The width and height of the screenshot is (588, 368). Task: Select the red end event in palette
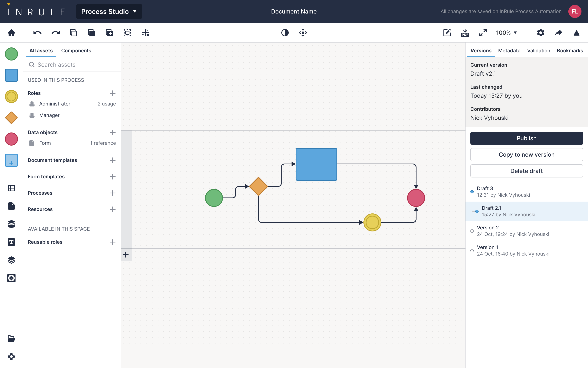click(x=11, y=139)
